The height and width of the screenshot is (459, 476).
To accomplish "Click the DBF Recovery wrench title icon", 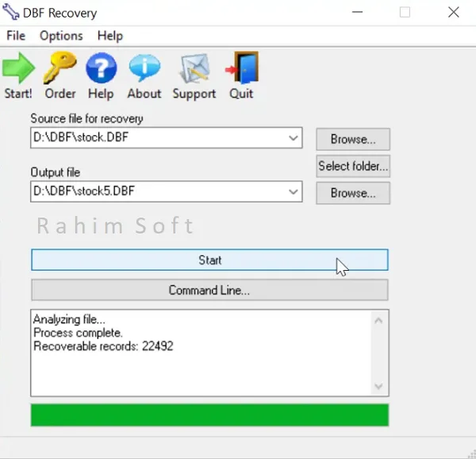I will coord(11,13).
